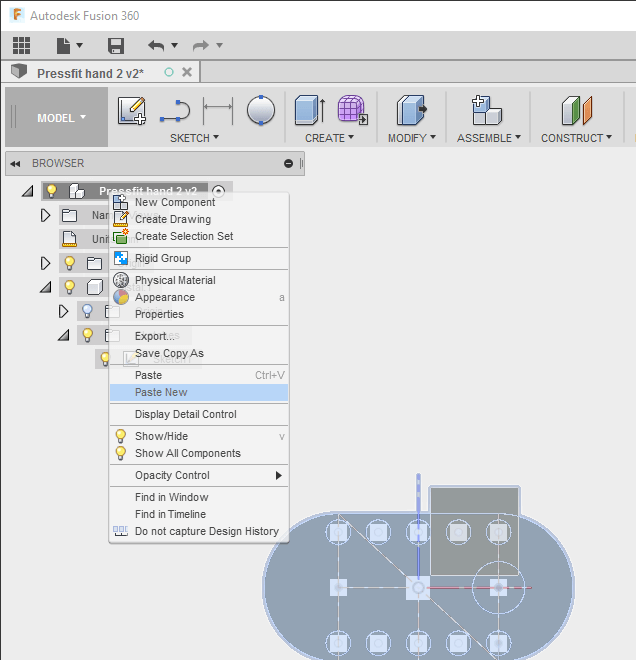Image resolution: width=636 pixels, height=660 pixels.
Task: Select Show All Components menu entry
Action: click(x=199, y=453)
